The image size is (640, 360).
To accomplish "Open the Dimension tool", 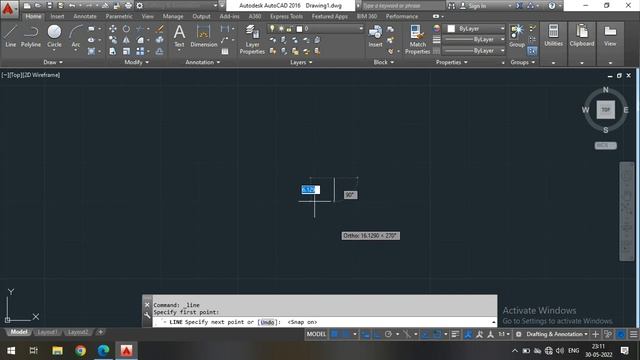I will [x=204, y=36].
